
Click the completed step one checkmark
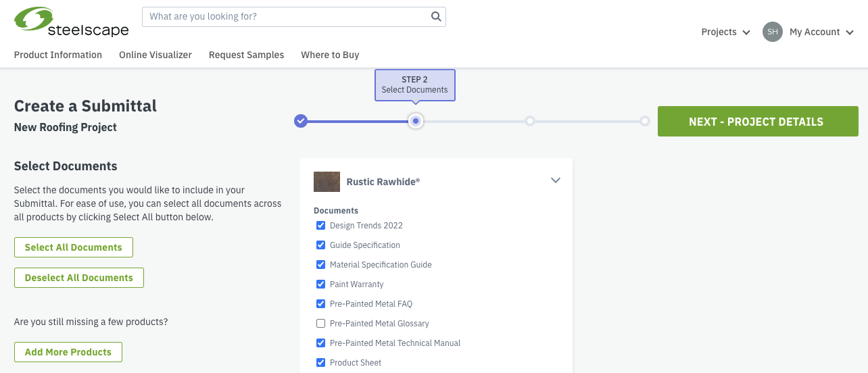301,121
